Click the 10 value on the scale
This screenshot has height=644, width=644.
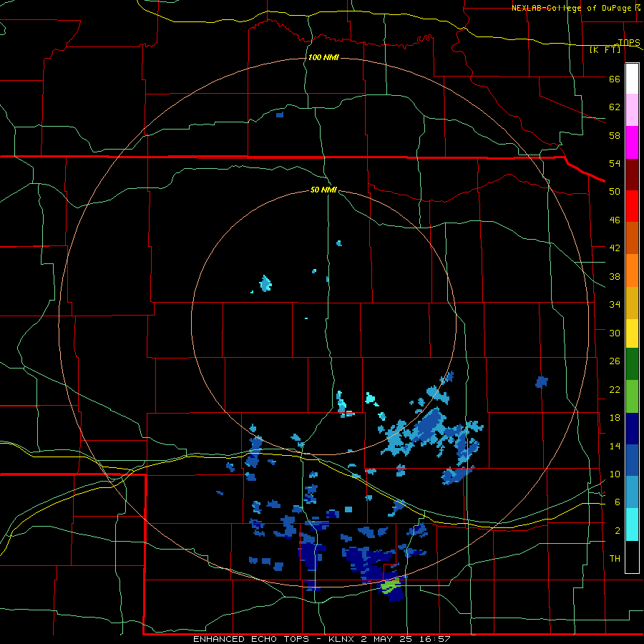pos(615,474)
